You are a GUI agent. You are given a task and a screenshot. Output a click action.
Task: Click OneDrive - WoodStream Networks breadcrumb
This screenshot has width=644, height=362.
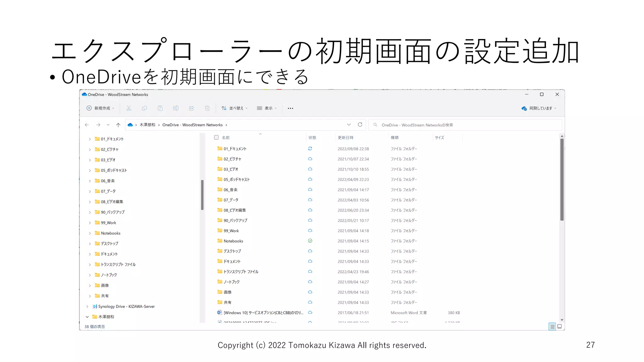[x=192, y=125]
